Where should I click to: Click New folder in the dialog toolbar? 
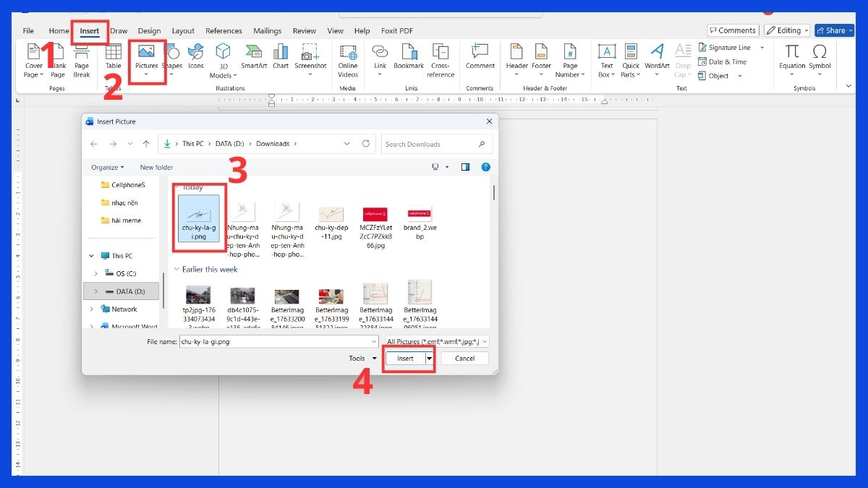(156, 167)
